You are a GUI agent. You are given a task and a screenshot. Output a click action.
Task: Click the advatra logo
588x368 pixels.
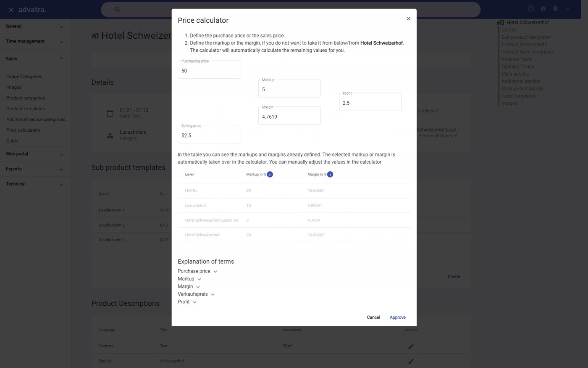click(x=32, y=9)
